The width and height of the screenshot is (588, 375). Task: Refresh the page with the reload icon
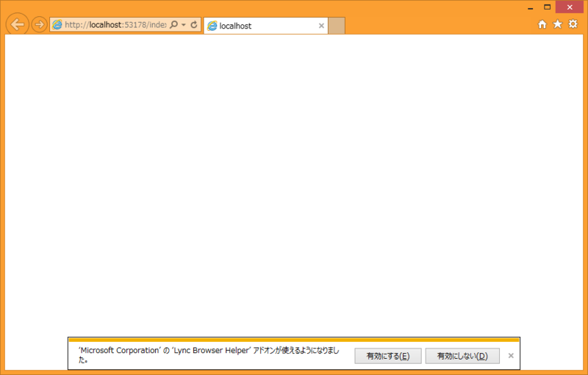click(x=194, y=25)
